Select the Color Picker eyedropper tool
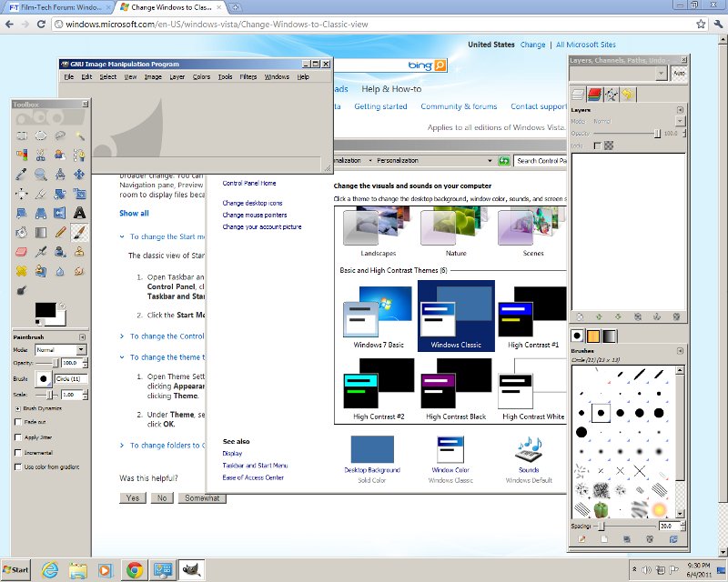728x582 pixels. (x=22, y=175)
